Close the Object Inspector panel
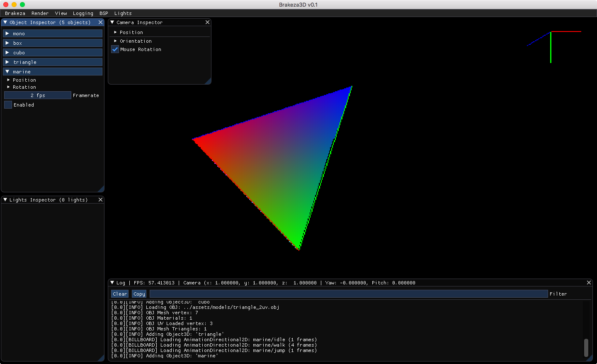The width and height of the screenshot is (597, 364). pos(100,22)
